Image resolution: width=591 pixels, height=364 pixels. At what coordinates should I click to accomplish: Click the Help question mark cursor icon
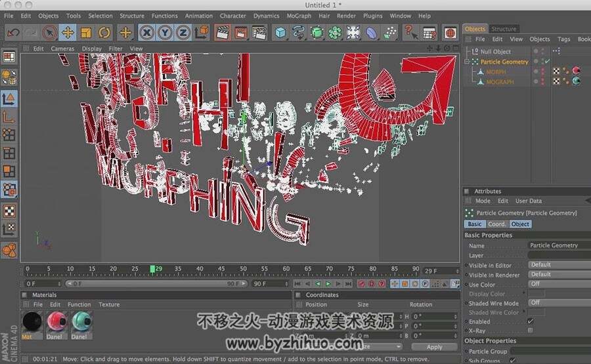[x=410, y=33]
